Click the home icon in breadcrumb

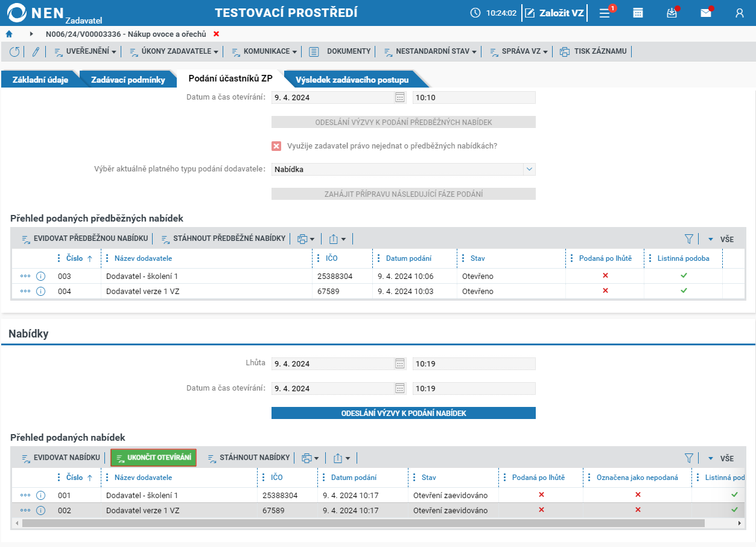(9, 34)
